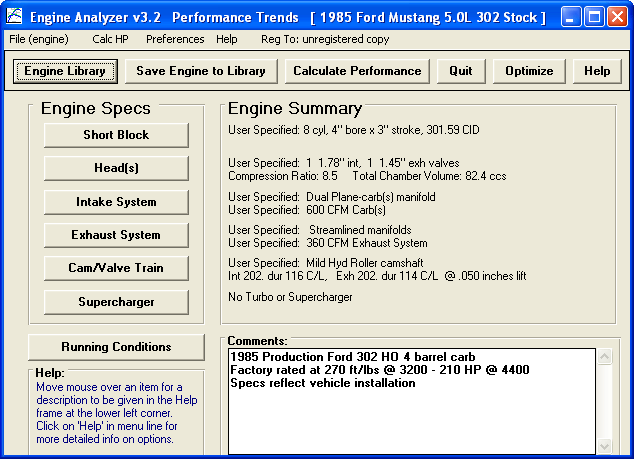Click the '1.78" int, 1 1.45" exh valves' line

[344, 163]
